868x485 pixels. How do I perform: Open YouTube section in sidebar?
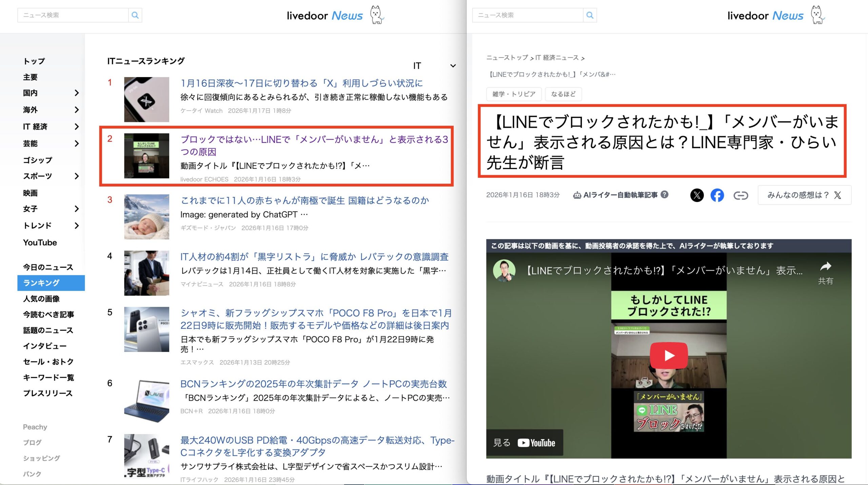coord(40,243)
